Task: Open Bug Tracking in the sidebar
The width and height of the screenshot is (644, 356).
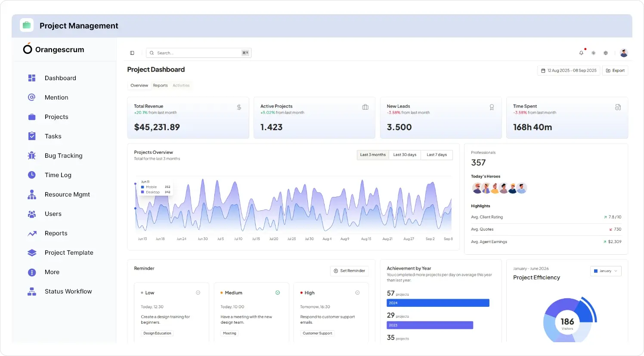Action: (x=63, y=156)
